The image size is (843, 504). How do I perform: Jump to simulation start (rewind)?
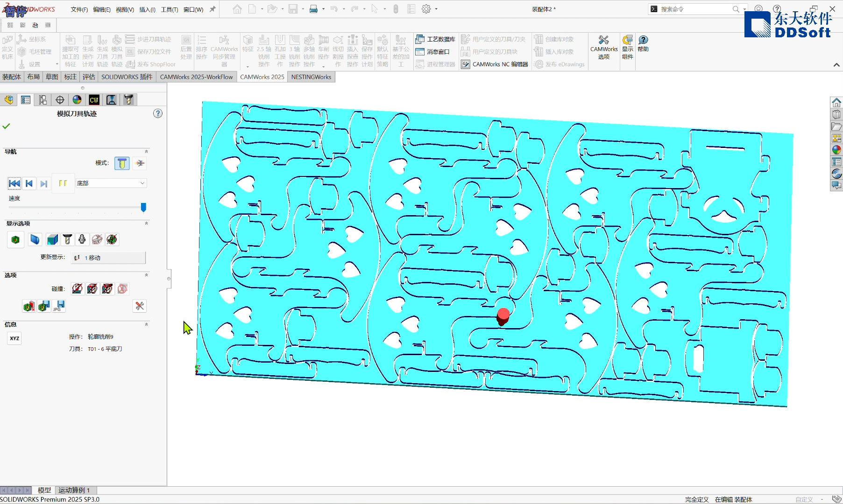(x=14, y=183)
